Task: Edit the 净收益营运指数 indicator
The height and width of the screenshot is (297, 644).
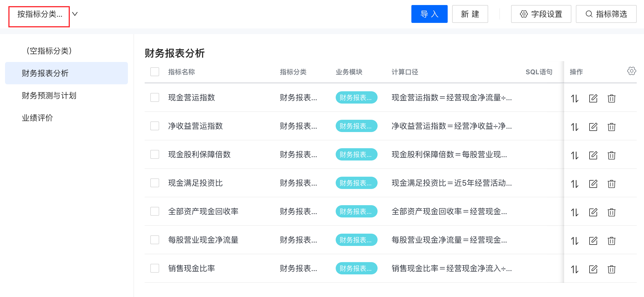Action: click(x=593, y=127)
